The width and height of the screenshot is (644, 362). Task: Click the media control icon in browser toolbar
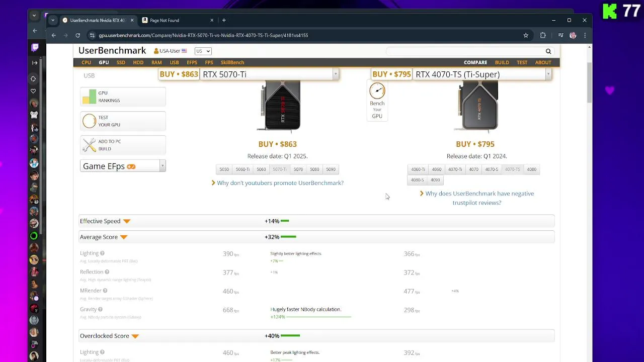(x=560, y=35)
